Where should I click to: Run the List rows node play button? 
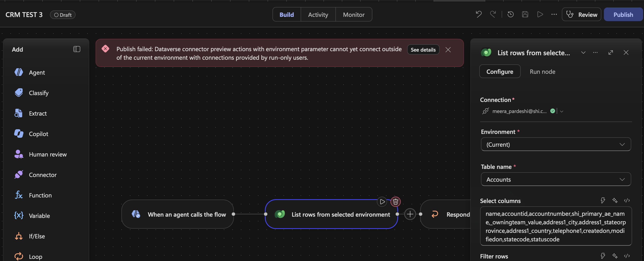pyautogui.click(x=382, y=202)
